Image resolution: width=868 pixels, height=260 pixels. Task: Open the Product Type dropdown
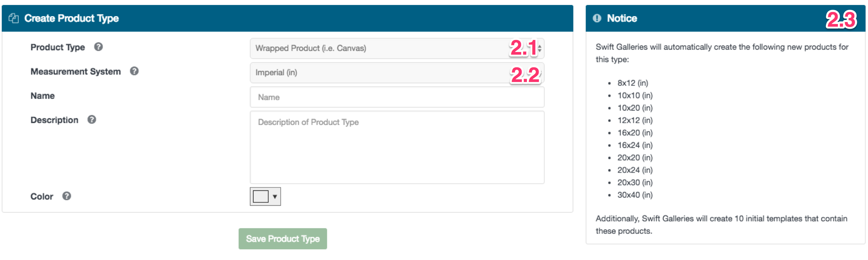coord(397,48)
